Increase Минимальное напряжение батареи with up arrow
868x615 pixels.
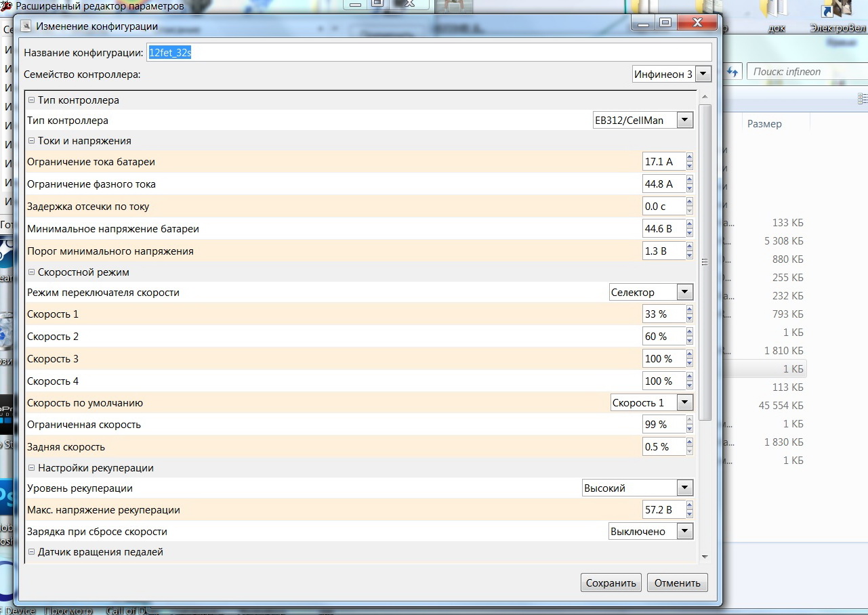(x=690, y=225)
